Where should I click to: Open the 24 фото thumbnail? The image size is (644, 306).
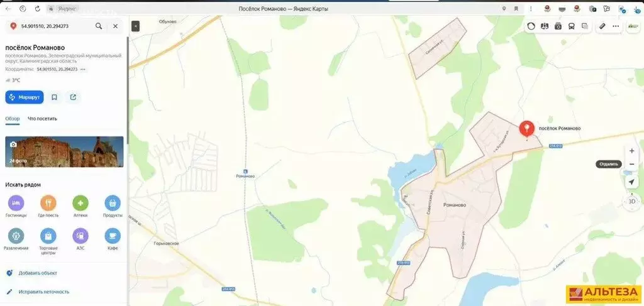tap(64, 151)
